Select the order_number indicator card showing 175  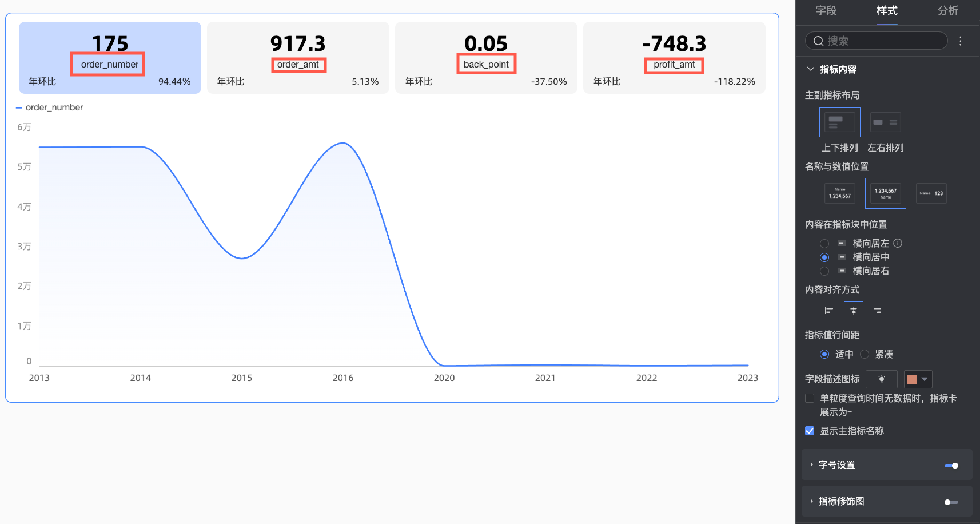[x=110, y=58]
